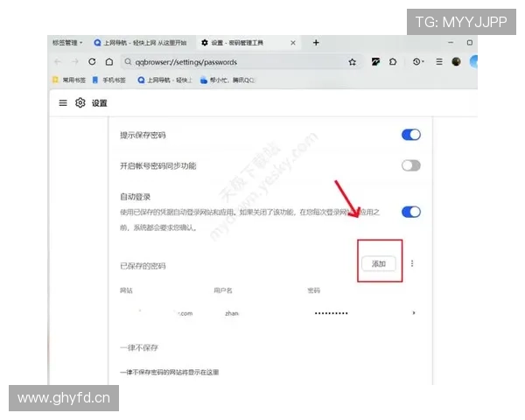Expand the 标签管理 dropdown

pos(67,43)
